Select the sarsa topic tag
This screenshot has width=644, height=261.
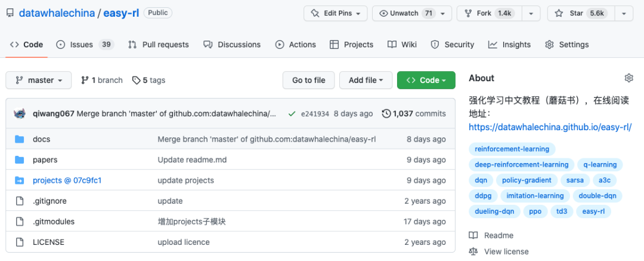[575, 180]
